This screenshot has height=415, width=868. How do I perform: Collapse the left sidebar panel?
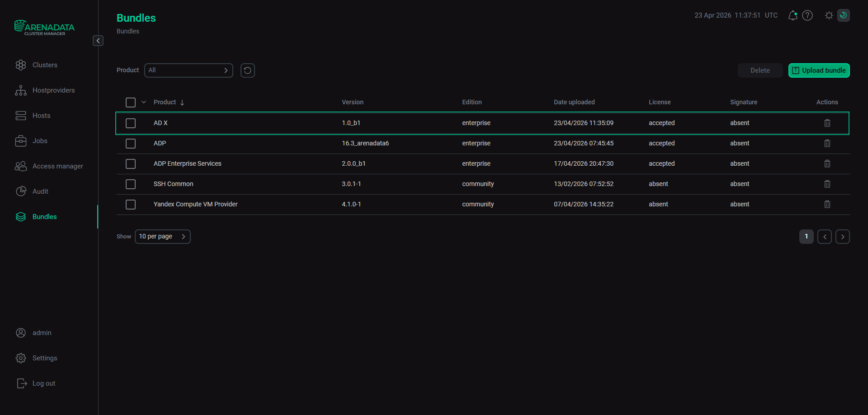coord(98,41)
